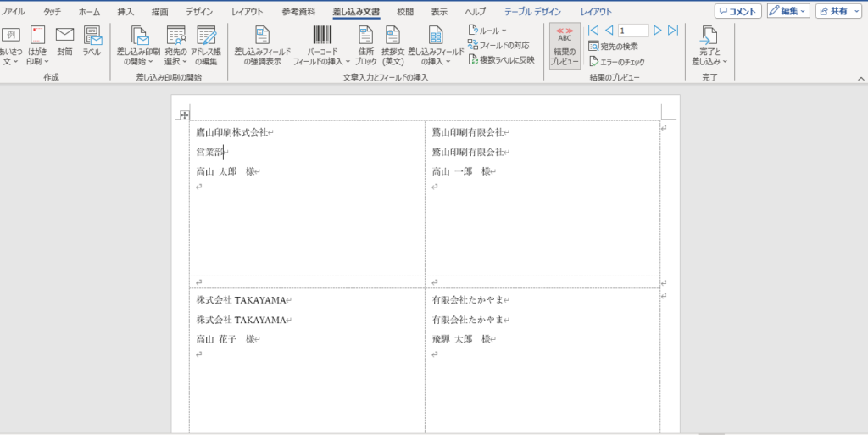Click フィールドの対応 (Match Fields)

pos(499,44)
